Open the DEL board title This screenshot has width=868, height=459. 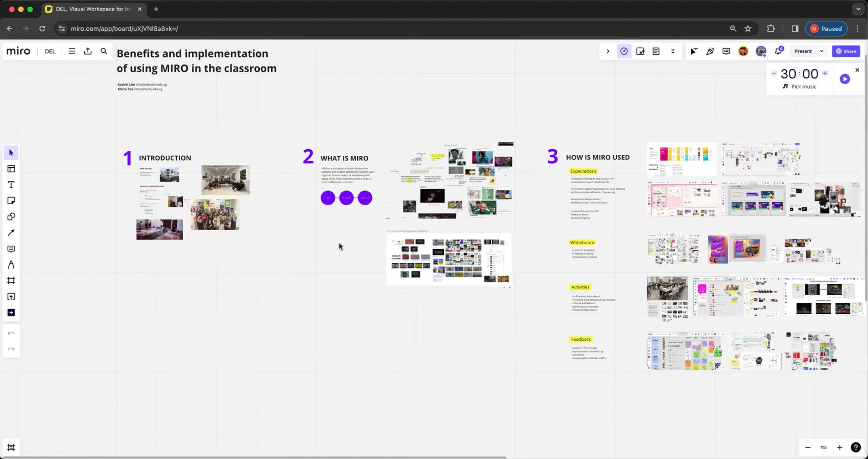[x=50, y=51]
